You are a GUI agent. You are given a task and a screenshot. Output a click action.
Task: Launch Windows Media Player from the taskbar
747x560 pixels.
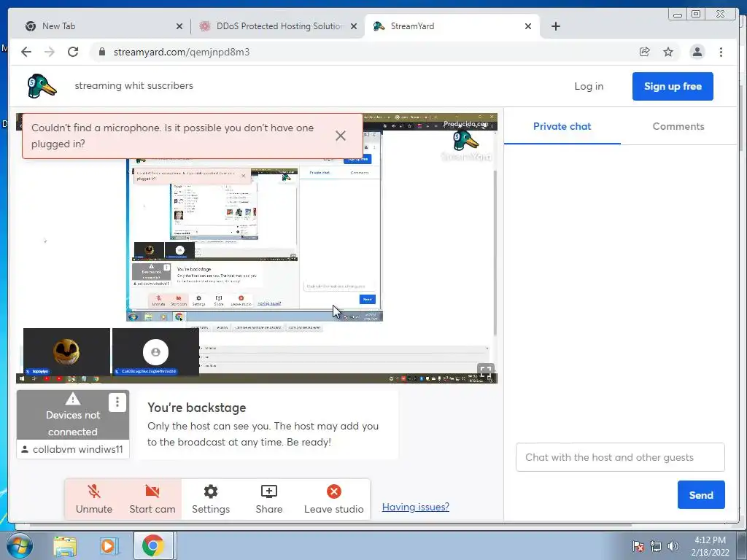click(x=108, y=546)
